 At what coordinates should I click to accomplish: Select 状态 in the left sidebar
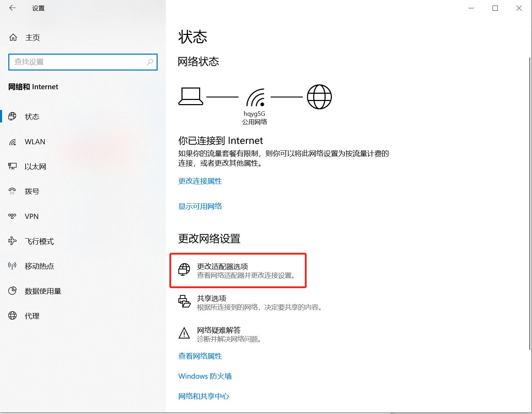[32, 117]
